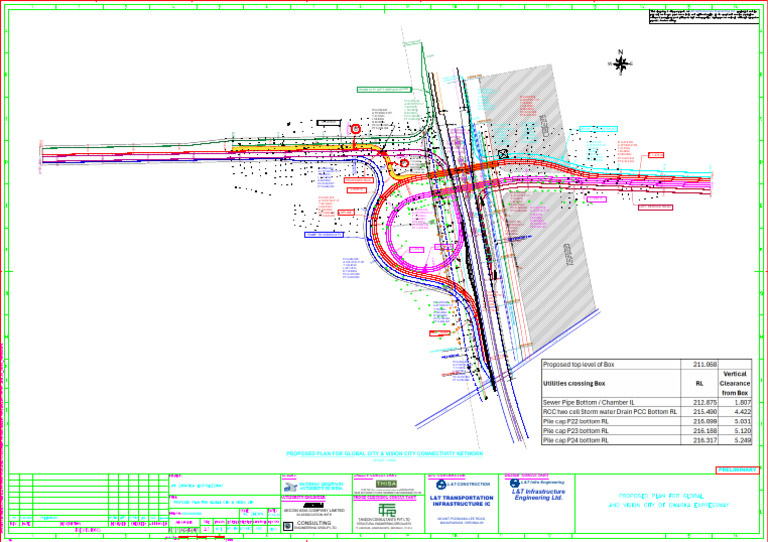Click the north arrow compass symbol
The image size is (768, 542).
click(621, 63)
